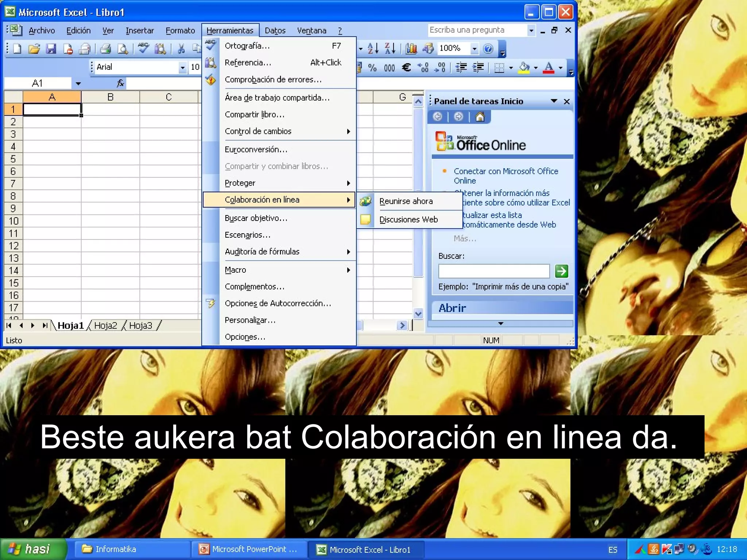This screenshot has height=560, width=747.
Task: Click the green Start Searching arrow button
Action: pyautogui.click(x=561, y=271)
